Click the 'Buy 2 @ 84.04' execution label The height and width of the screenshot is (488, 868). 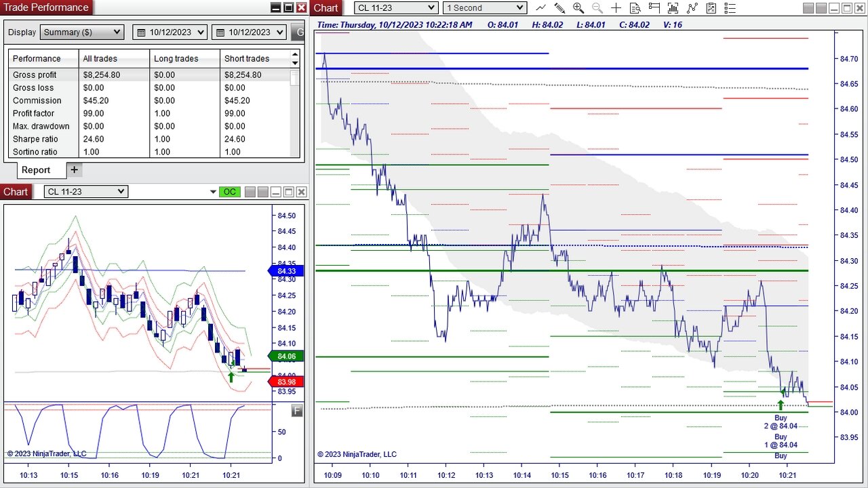[x=781, y=422]
